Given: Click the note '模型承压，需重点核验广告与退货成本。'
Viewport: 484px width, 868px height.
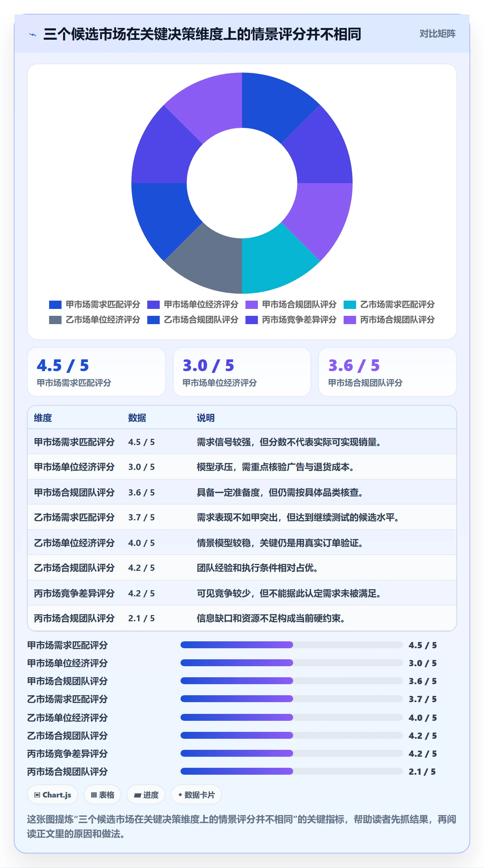Looking at the screenshot, I should (276, 467).
